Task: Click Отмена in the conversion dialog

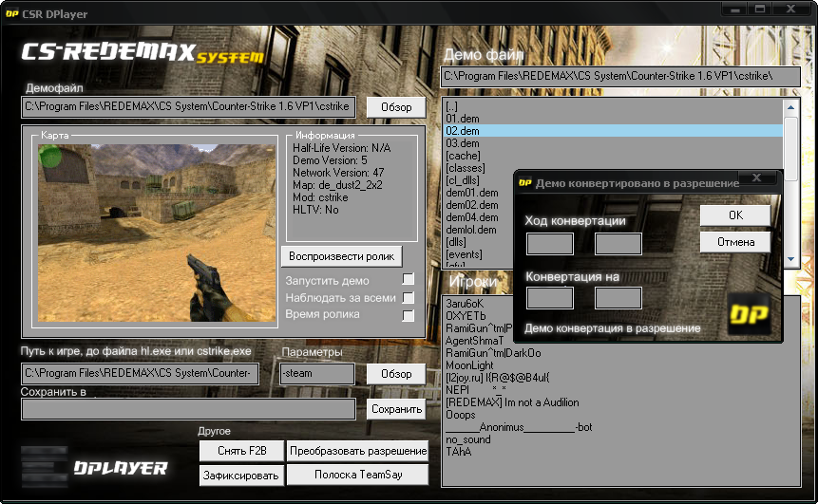Action: [x=735, y=242]
